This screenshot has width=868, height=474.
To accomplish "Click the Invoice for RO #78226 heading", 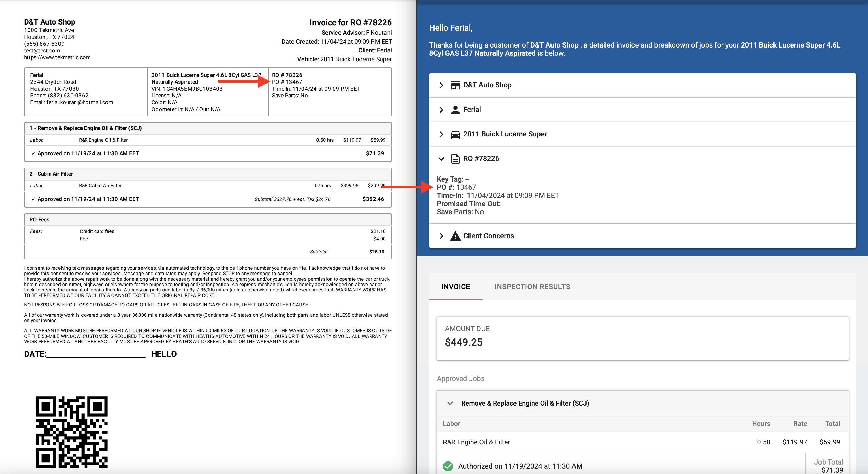I will point(350,22).
